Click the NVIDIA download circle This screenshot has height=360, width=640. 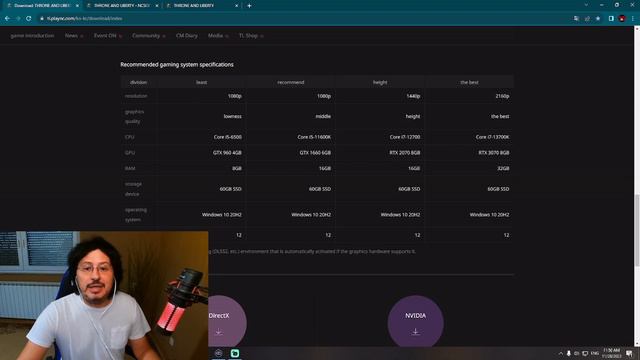416,321
